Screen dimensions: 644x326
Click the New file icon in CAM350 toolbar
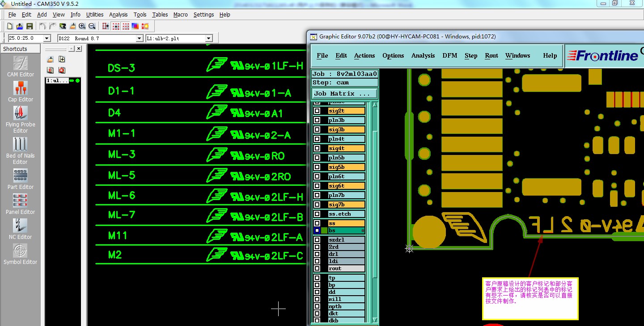(x=10, y=26)
